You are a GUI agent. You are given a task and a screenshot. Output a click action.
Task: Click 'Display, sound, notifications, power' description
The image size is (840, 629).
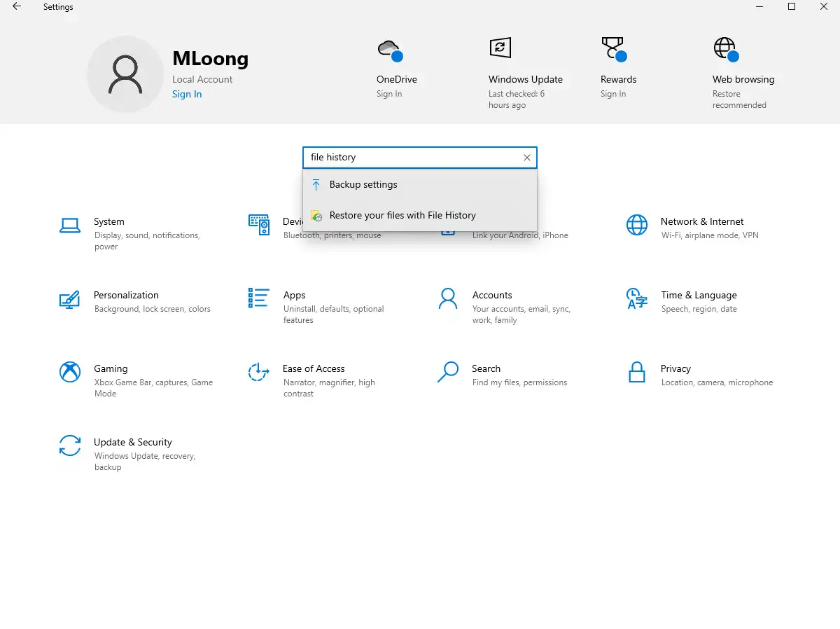pyautogui.click(x=147, y=241)
